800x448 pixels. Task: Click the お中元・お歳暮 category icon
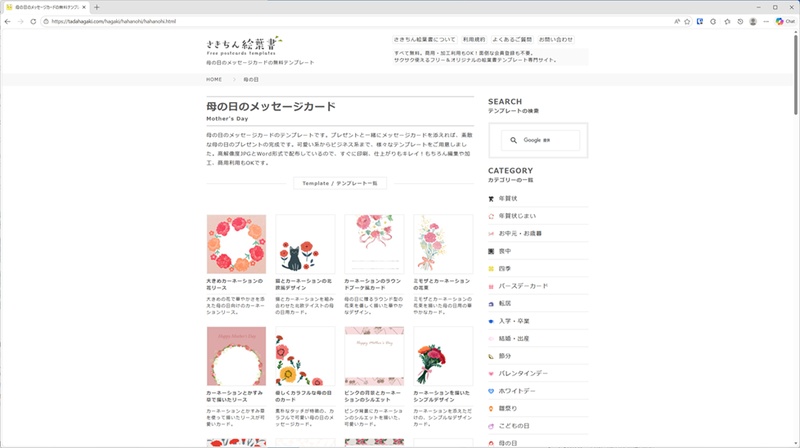491,234
